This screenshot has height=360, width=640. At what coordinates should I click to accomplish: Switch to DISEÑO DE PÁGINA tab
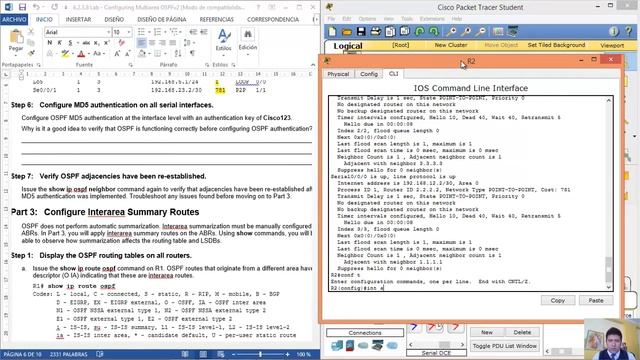(162, 19)
